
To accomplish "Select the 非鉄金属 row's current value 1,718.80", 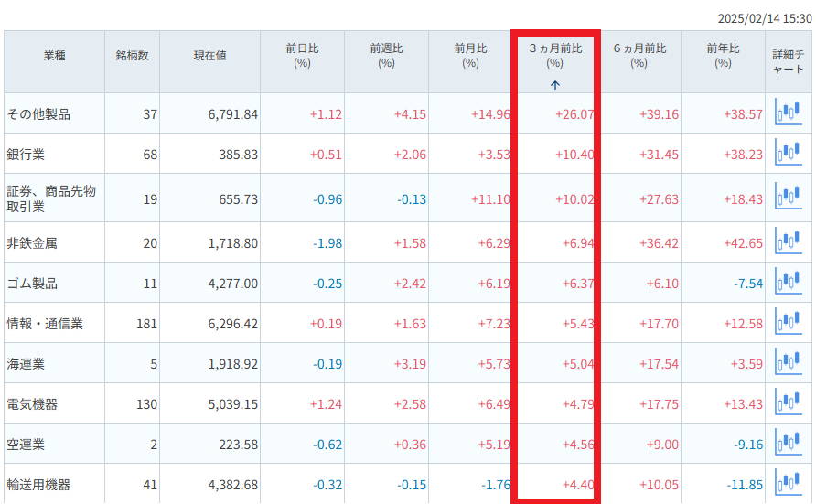I will [x=232, y=243].
